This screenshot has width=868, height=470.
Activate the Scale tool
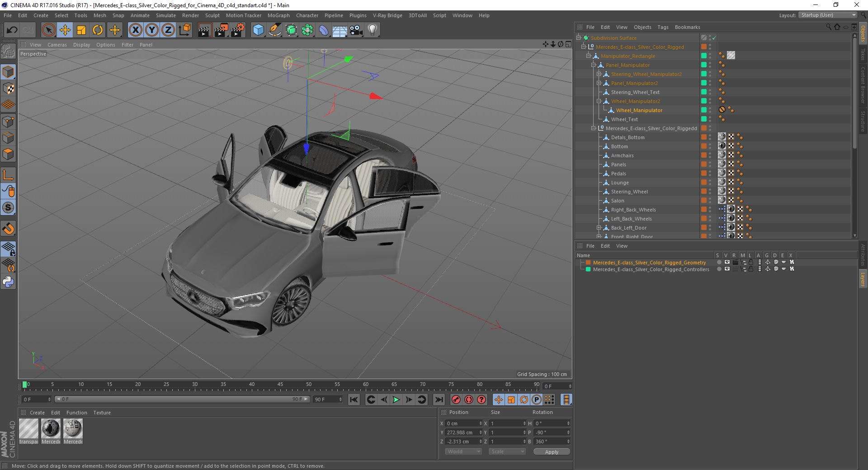click(x=81, y=30)
